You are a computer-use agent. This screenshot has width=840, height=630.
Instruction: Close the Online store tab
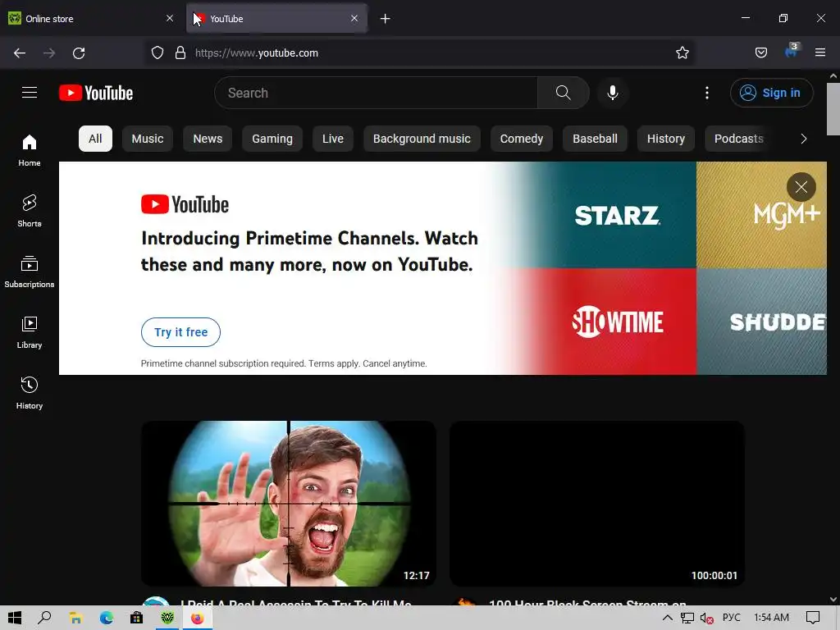pos(170,19)
